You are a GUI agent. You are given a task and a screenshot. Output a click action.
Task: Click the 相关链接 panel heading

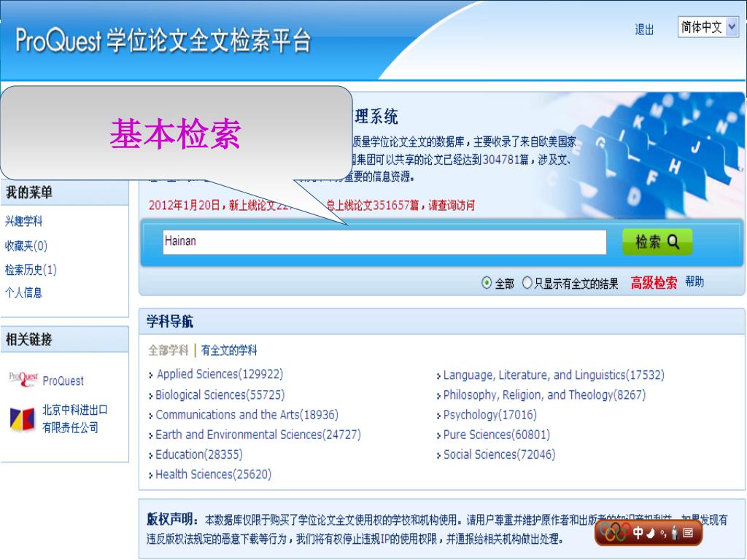28,340
